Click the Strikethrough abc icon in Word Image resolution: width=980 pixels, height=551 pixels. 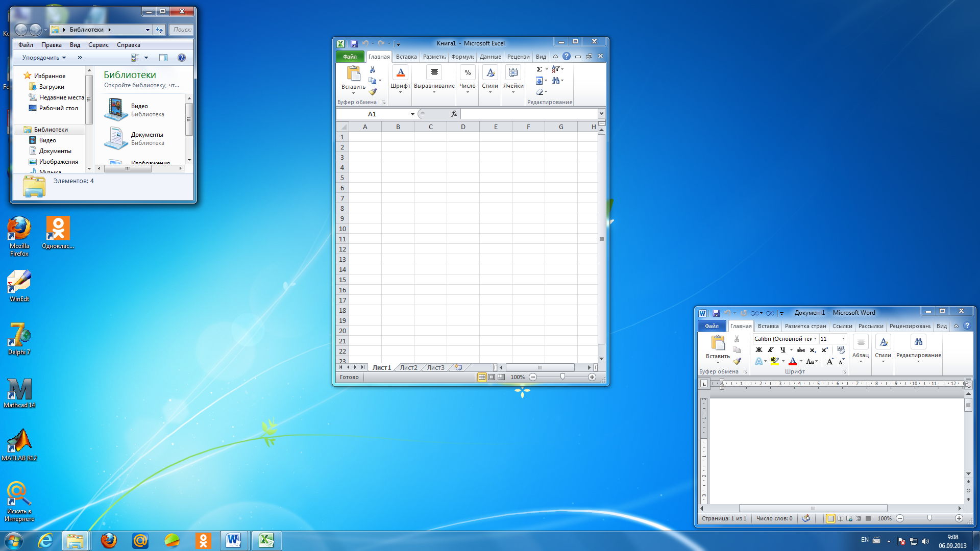pos(801,350)
